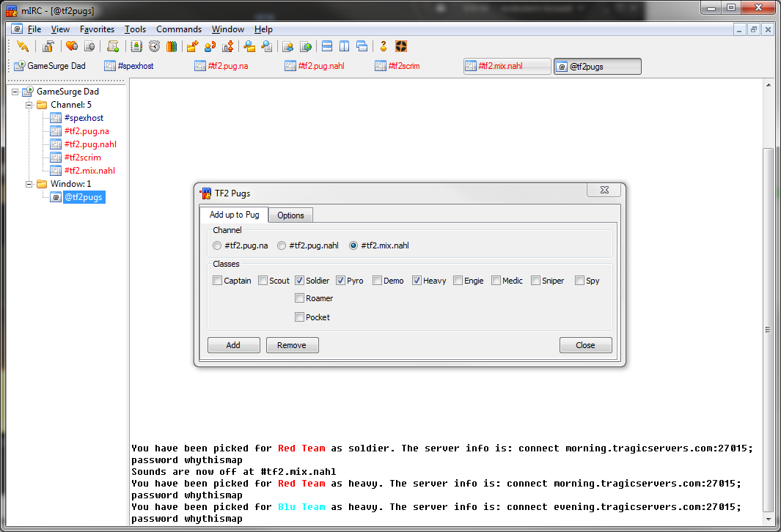Open the Commands menu
This screenshot has width=781, height=532.
pyautogui.click(x=179, y=29)
